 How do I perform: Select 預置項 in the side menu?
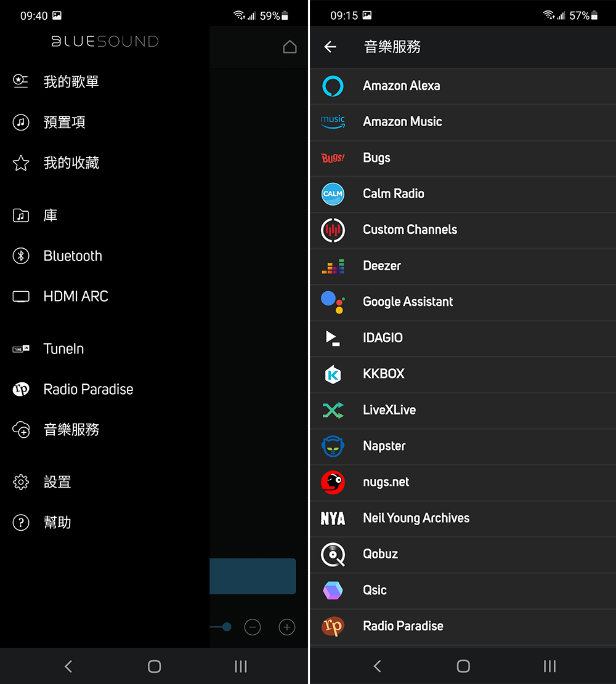point(64,122)
